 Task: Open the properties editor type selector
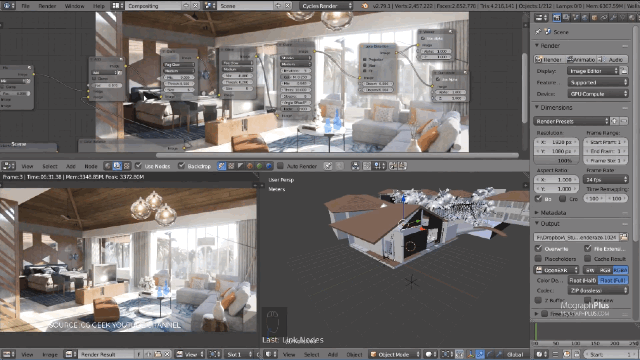(541, 18)
